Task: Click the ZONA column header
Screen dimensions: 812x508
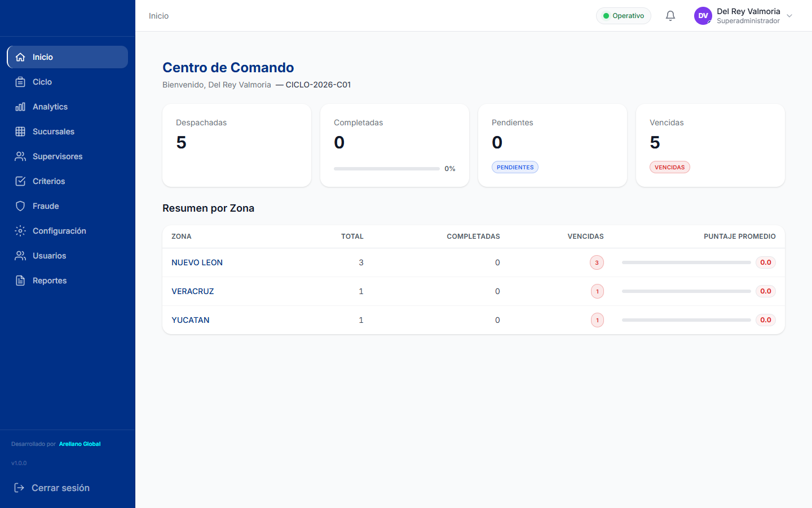Action: [182, 237]
